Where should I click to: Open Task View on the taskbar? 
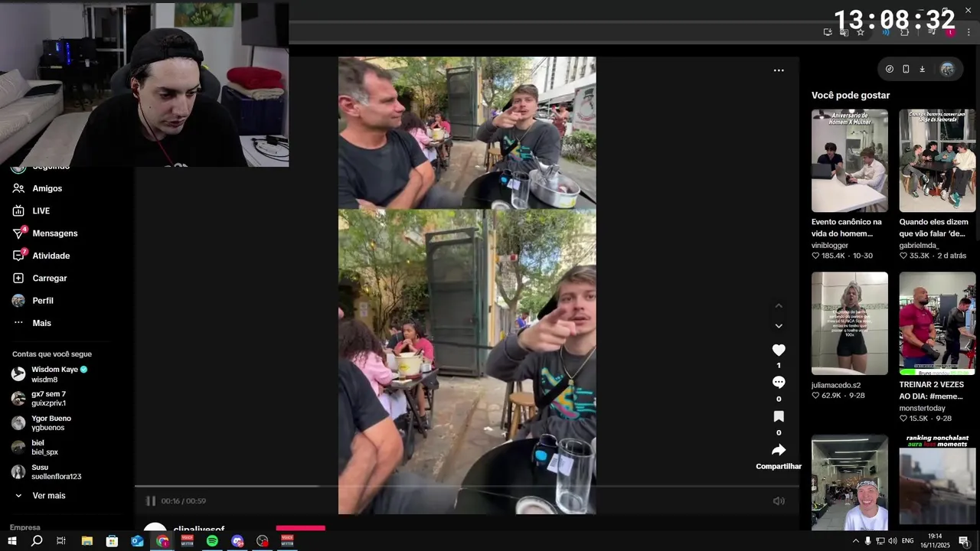61,541
